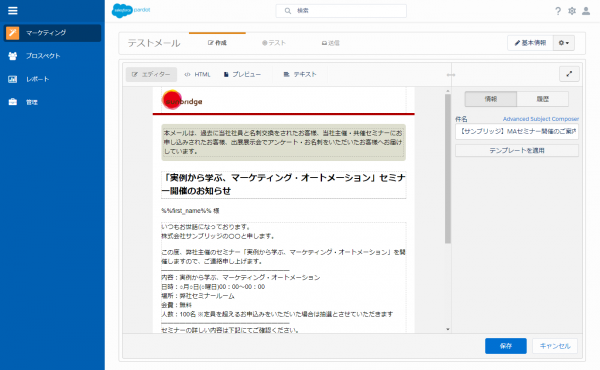Select the HTML view tab
600x370 pixels.
coord(197,74)
